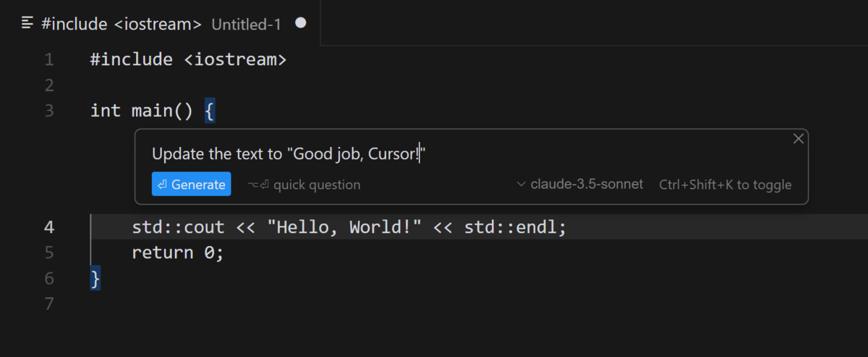The height and width of the screenshot is (357, 868).
Task: Click line number 1 in the gutter
Action: pyautogui.click(x=48, y=59)
